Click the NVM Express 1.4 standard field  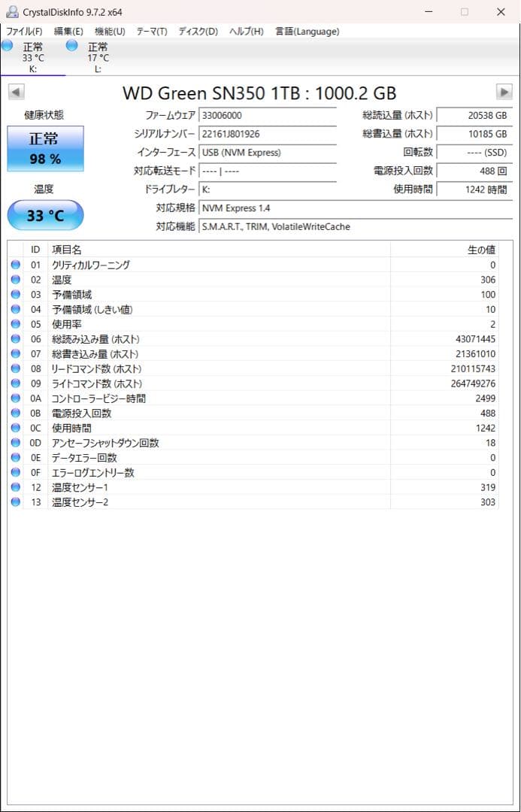coord(356,208)
